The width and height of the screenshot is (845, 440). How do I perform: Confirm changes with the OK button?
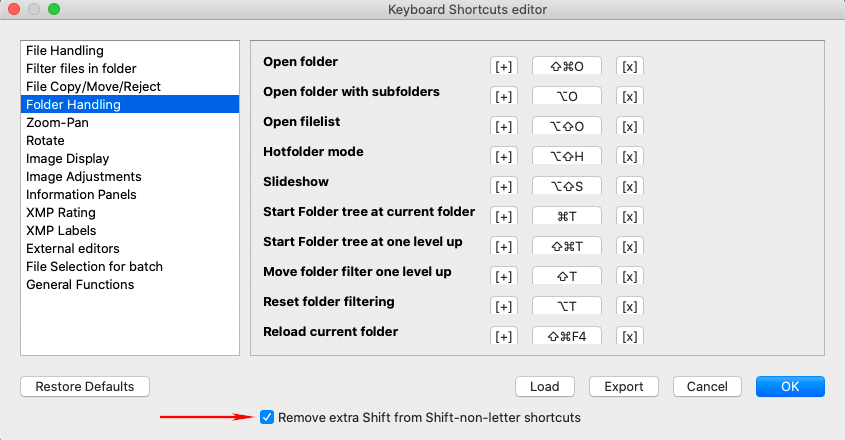click(790, 386)
